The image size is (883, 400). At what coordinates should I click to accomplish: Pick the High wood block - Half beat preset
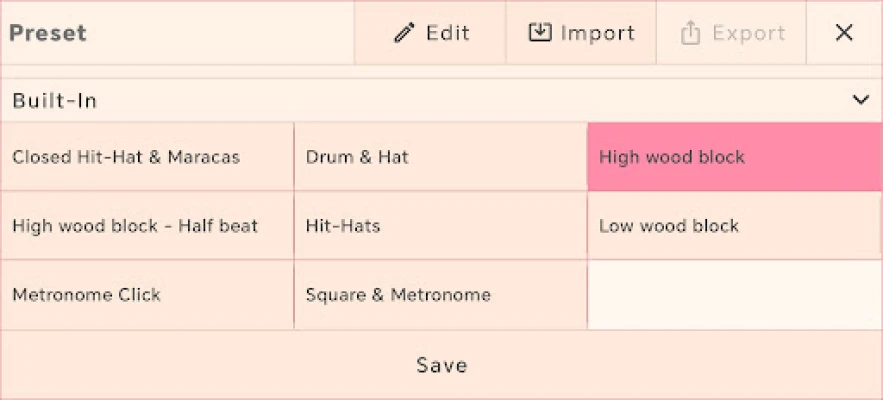(147, 226)
